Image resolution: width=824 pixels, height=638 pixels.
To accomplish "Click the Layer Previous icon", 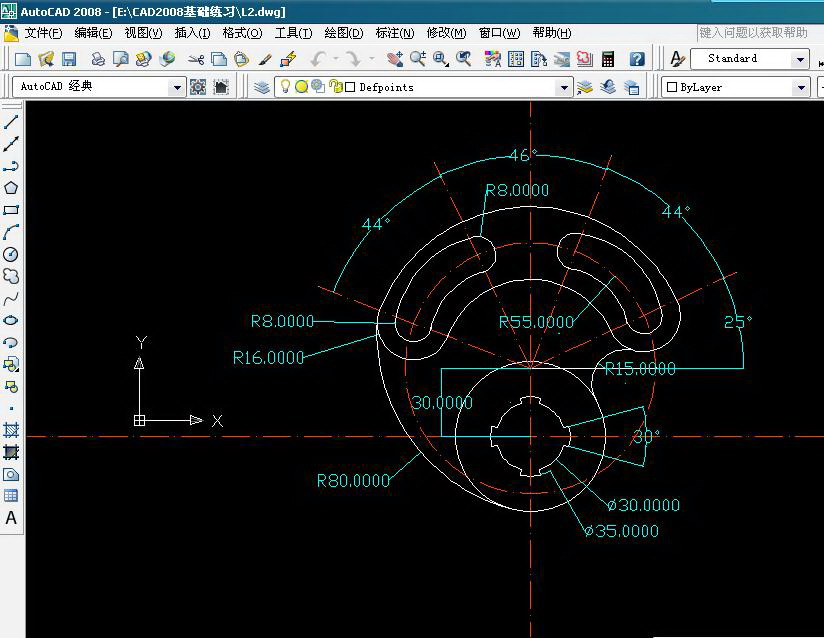I will pos(608,87).
